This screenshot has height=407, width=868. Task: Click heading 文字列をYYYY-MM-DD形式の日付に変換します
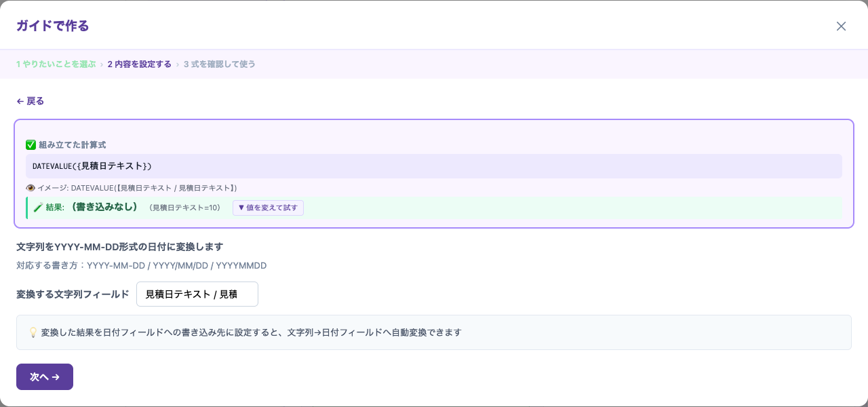click(120, 246)
